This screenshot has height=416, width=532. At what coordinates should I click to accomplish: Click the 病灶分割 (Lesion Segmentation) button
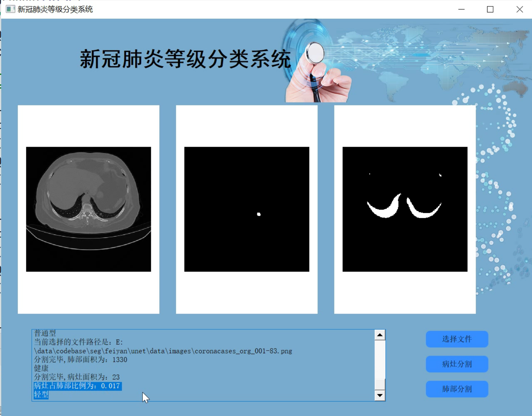coord(456,364)
